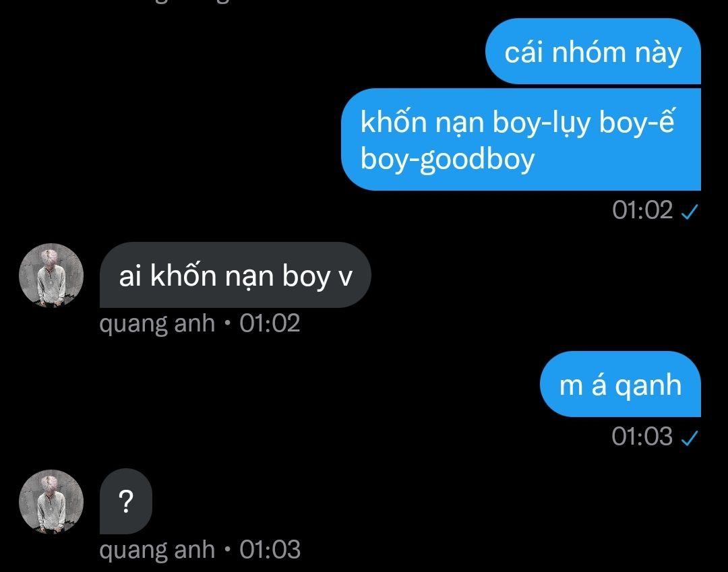Click the word 'nhóm' in the top bubble
728x572 pixels.
click(588, 52)
